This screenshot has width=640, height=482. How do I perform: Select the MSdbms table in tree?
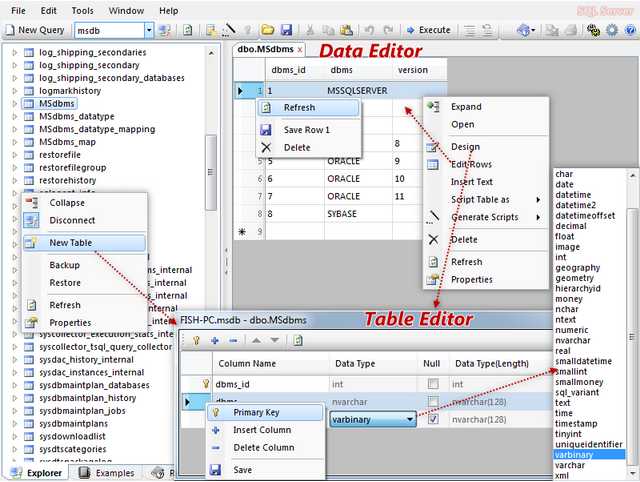(x=57, y=104)
